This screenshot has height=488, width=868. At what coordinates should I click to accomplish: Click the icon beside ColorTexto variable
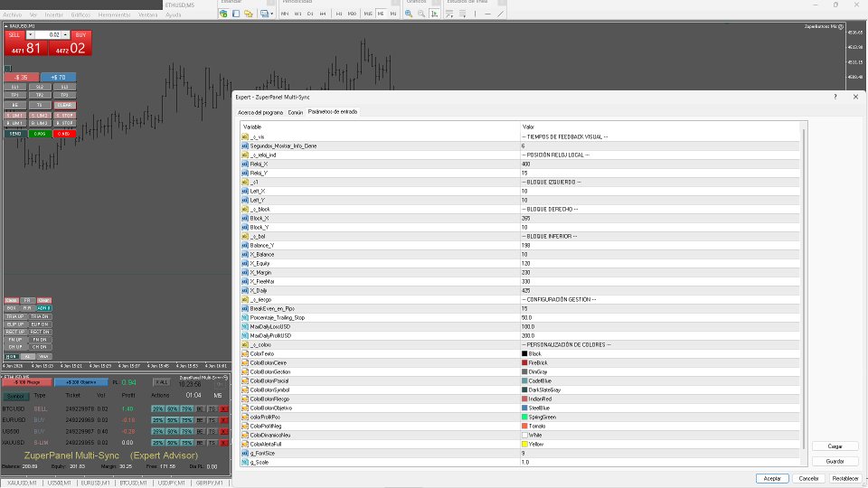pyautogui.click(x=245, y=353)
